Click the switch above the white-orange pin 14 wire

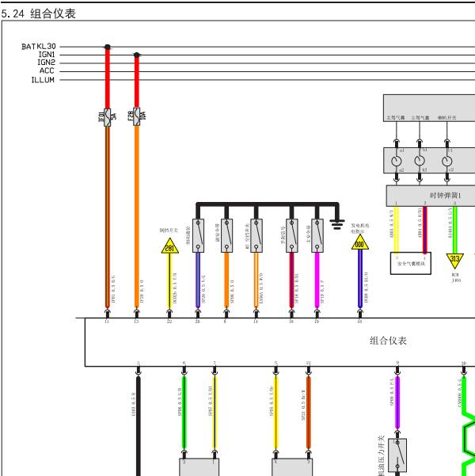(256, 235)
